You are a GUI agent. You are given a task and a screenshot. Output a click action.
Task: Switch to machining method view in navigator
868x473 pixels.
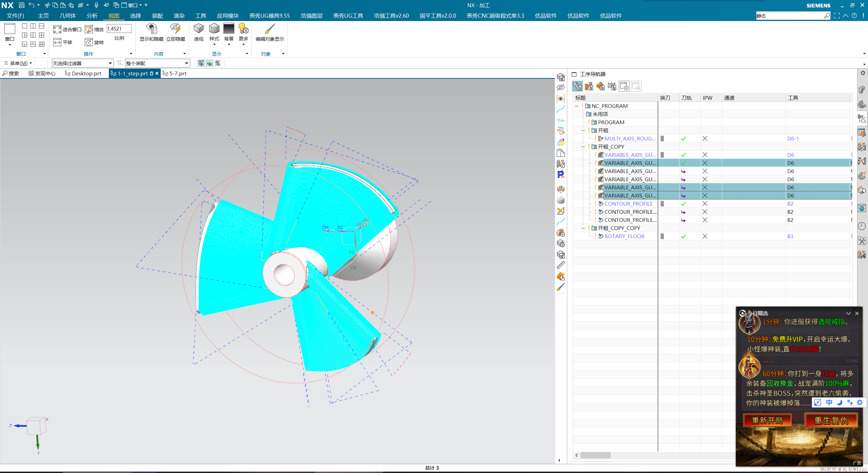click(612, 86)
